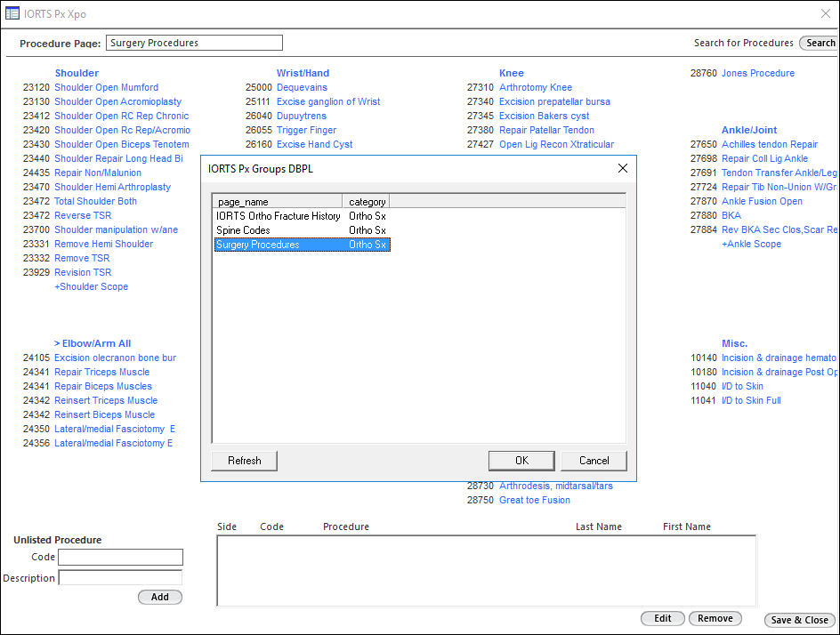Image resolution: width=840 pixels, height=635 pixels.
Task: Select Jones Procedure
Action: (x=757, y=73)
